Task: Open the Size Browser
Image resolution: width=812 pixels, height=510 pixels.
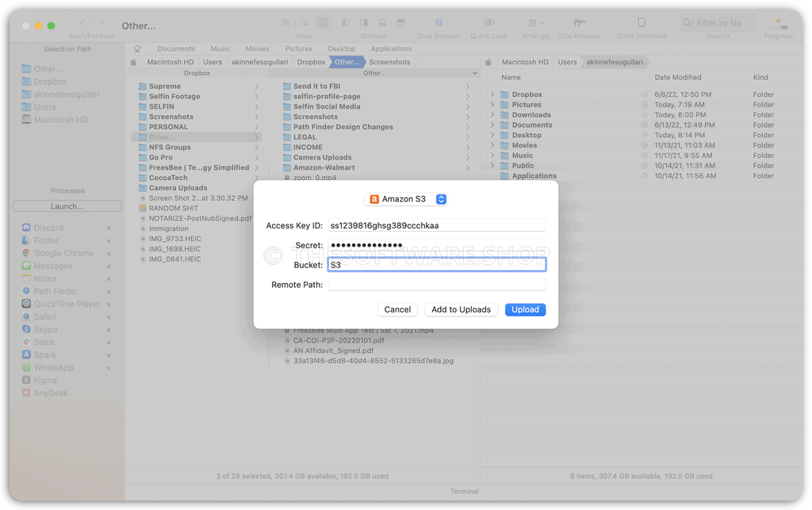Action: 580,23
